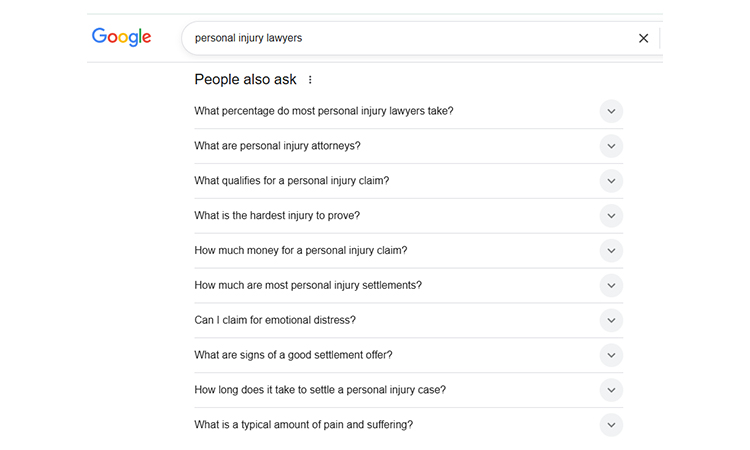Expand chevron for settle case duration question
This screenshot has width=750, height=450.
[x=611, y=390]
